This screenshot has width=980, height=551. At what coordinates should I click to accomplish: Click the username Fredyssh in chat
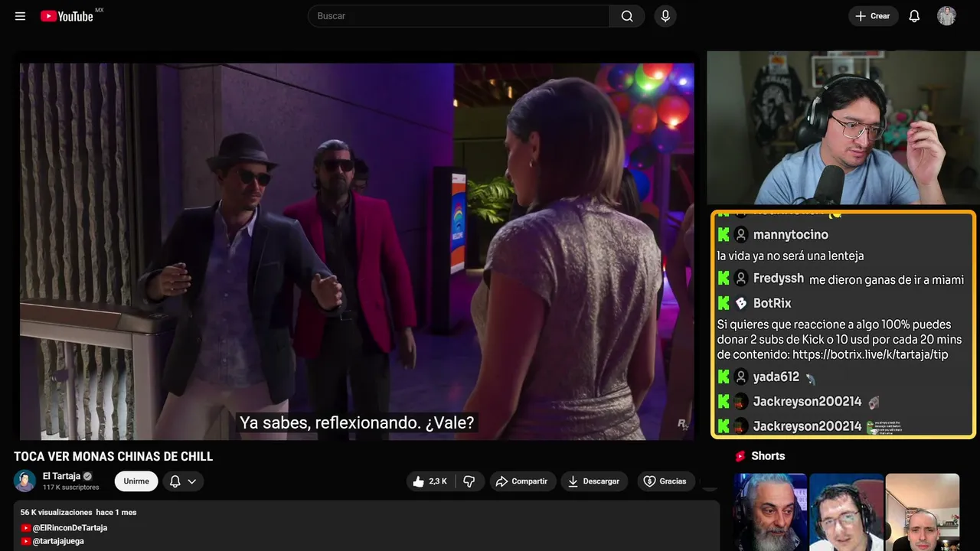coord(779,279)
